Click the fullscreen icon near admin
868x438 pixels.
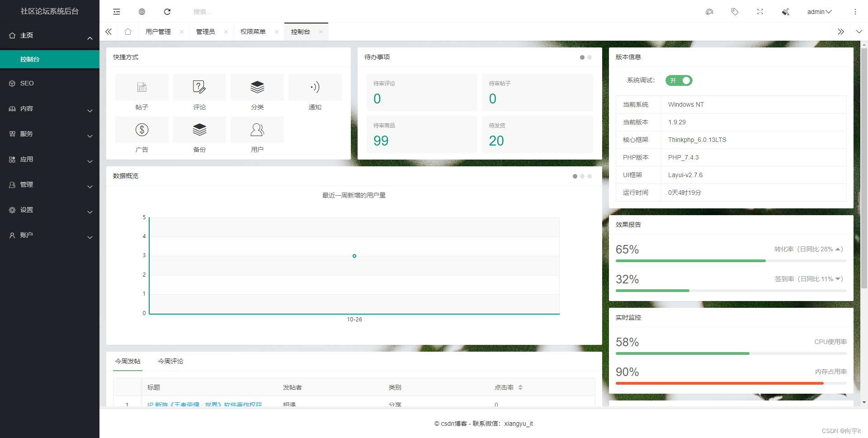click(760, 11)
